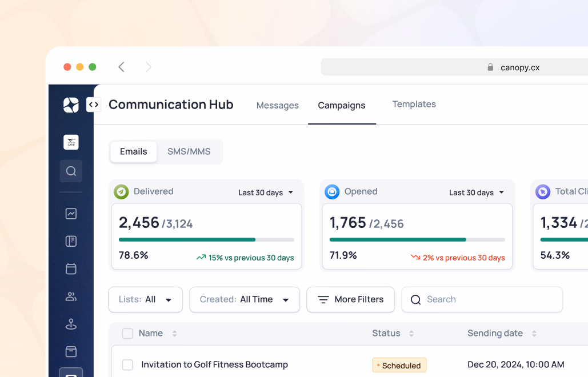
Task: Click the blue Opened envelope icon
Action: tap(332, 192)
